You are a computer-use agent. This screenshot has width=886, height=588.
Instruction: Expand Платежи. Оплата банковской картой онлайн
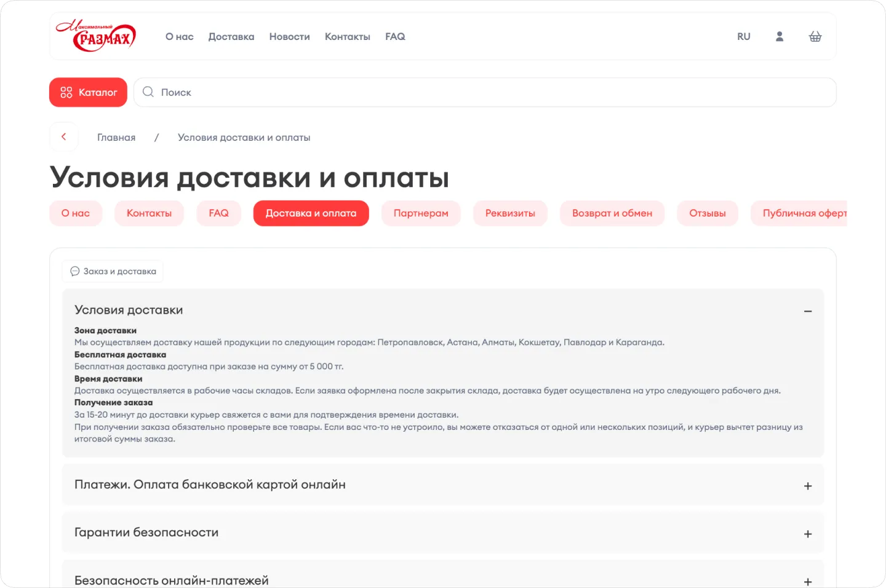tap(807, 485)
